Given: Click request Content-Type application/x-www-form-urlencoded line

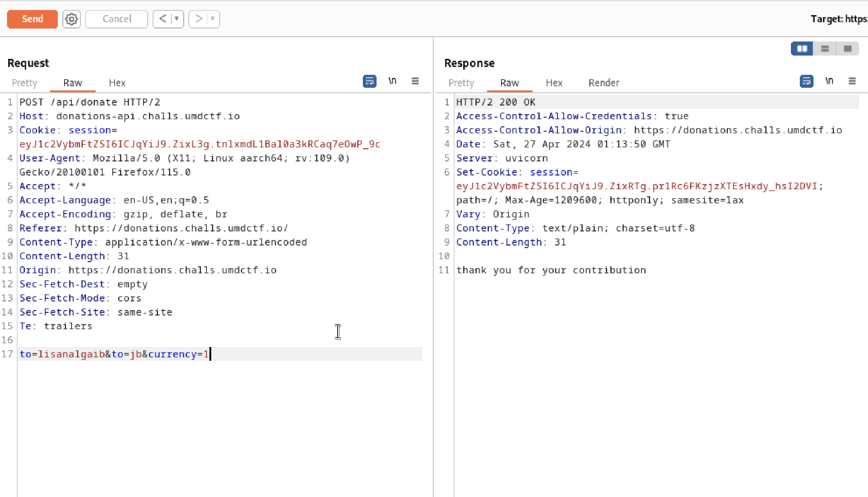Looking at the screenshot, I should [163, 242].
